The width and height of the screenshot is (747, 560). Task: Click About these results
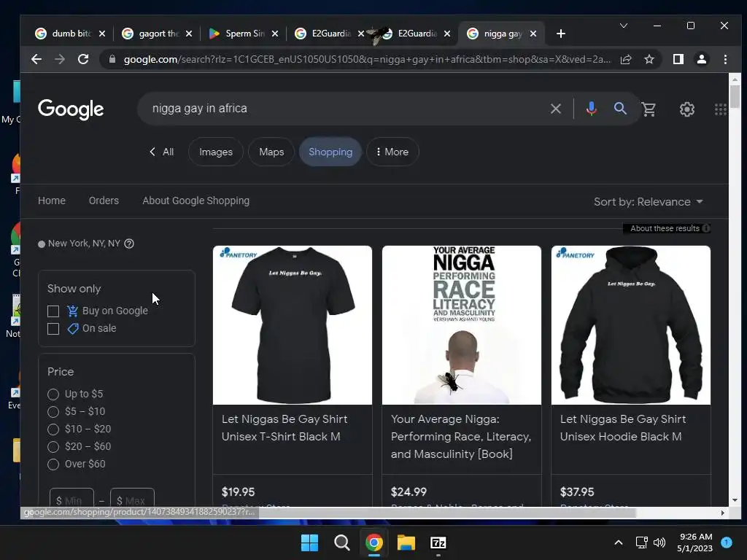[x=665, y=228]
